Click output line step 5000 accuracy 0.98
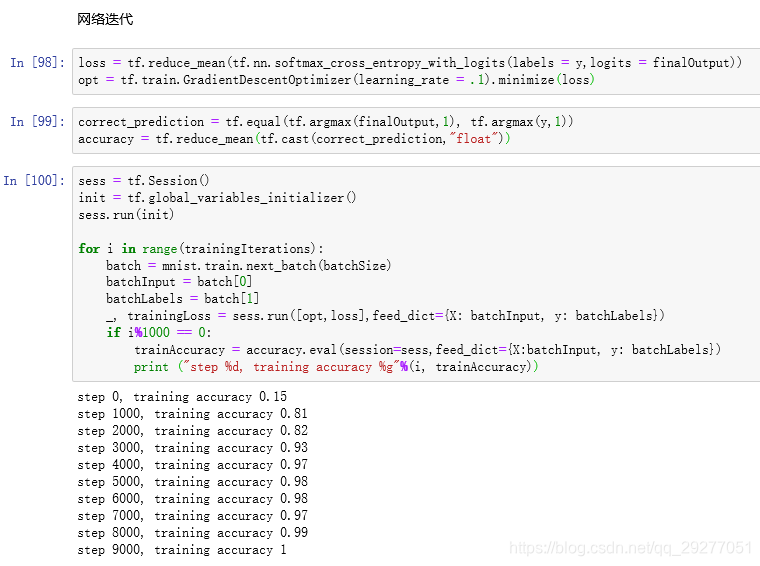Screen dimensions: 760x566 192,482
